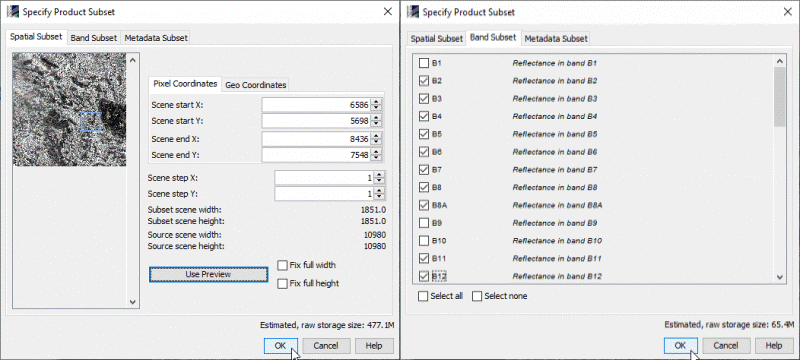Check the B9 band checkbox
Screen dimensions: 801x361
point(424,223)
